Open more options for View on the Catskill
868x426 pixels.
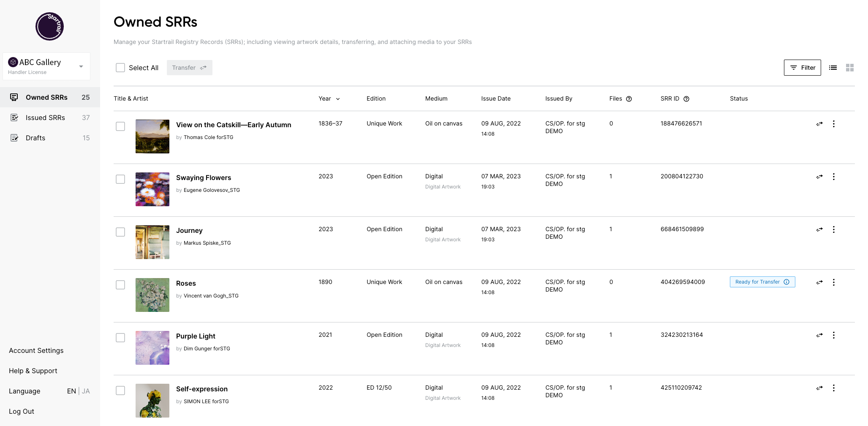[x=834, y=124]
